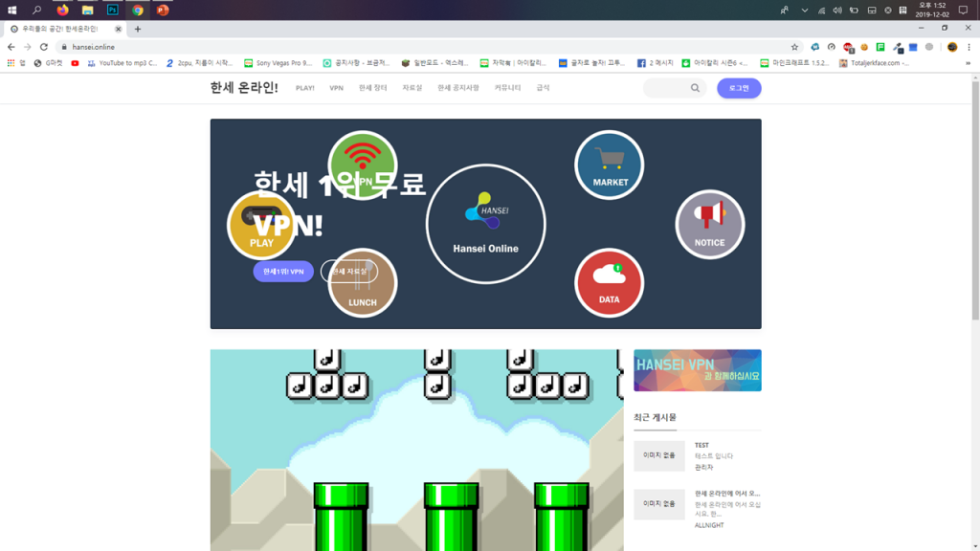Show hidden tray icons chevron

tap(804, 10)
